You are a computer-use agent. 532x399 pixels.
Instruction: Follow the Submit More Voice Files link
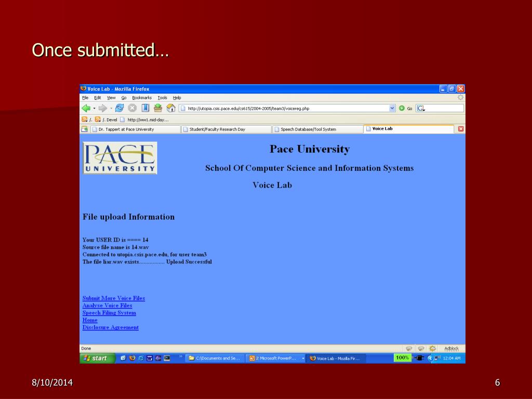point(114,298)
